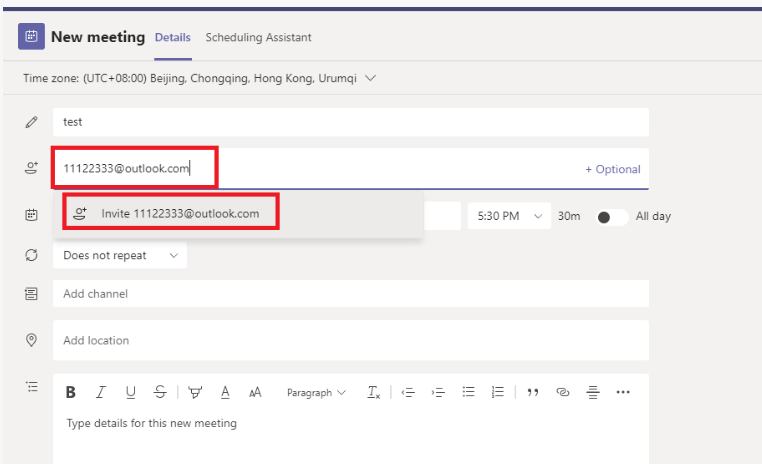The height and width of the screenshot is (464, 762).
Task: Toggle bold formatting
Action: point(70,392)
